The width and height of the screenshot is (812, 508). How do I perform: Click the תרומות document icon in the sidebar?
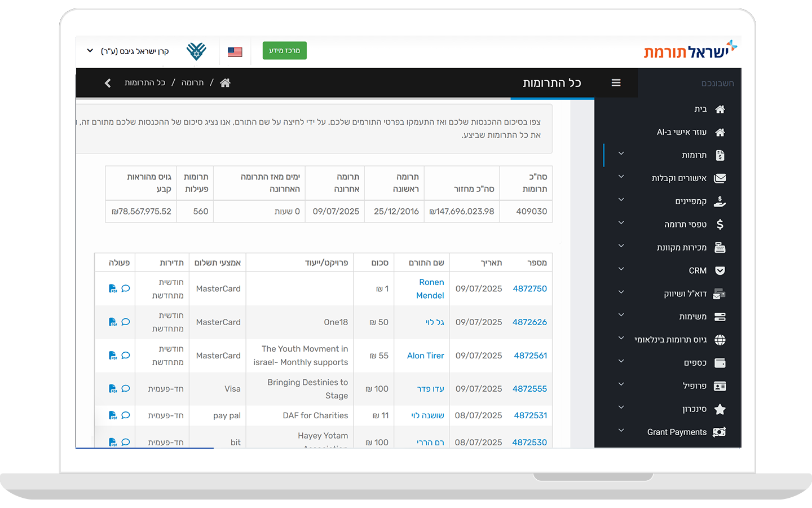click(x=720, y=155)
